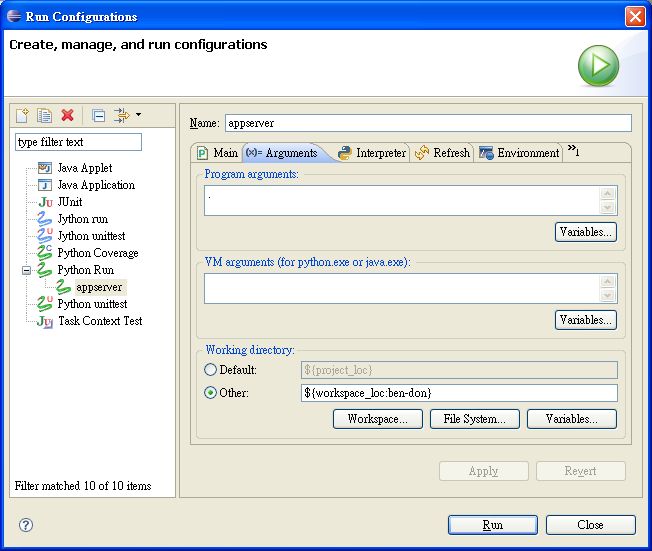Click the Java Application icon
652x551 pixels.
pyautogui.click(x=44, y=185)
